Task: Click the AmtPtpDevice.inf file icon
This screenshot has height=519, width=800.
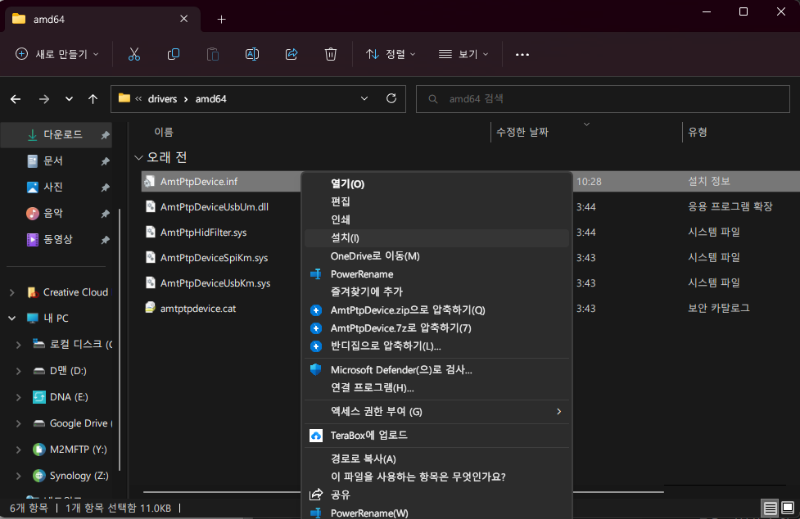Action: pyautogui.click(x=149, y=181)
